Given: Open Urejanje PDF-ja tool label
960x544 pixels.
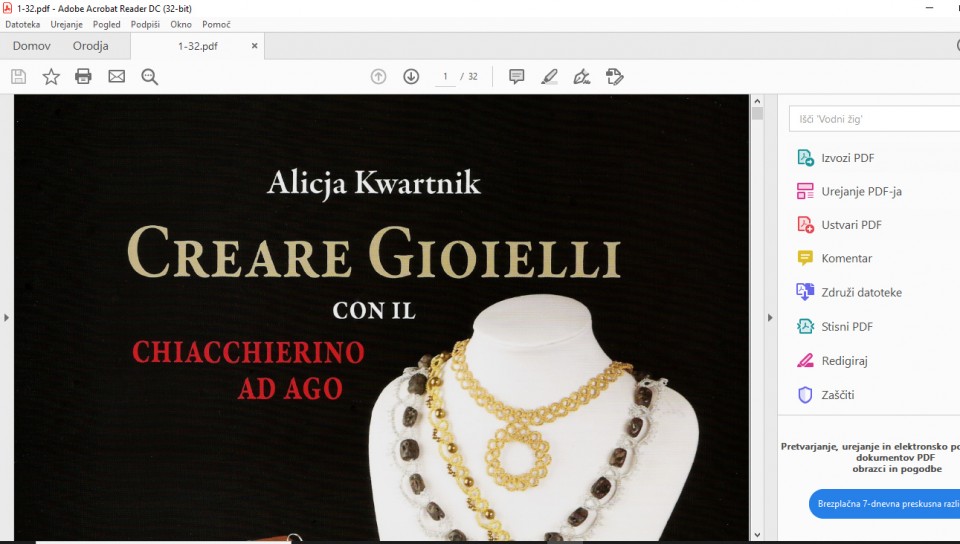Looking at the screenshot, I should tap(861, 192).
